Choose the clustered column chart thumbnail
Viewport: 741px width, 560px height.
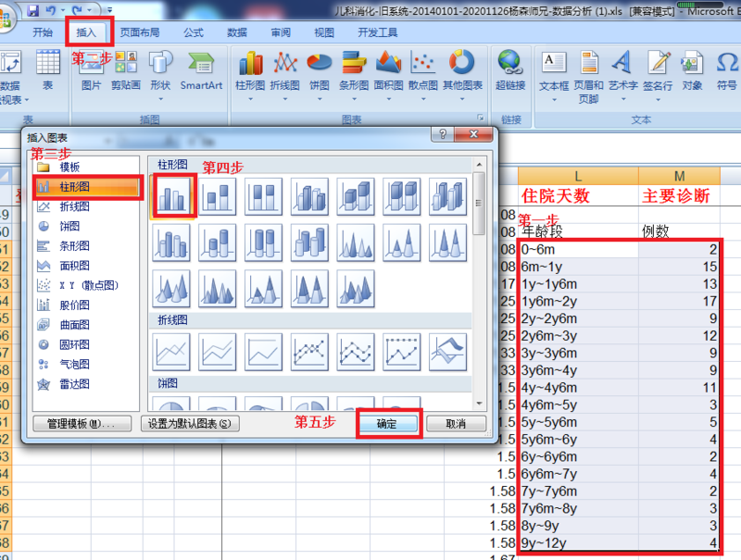[x=171, y=196]
